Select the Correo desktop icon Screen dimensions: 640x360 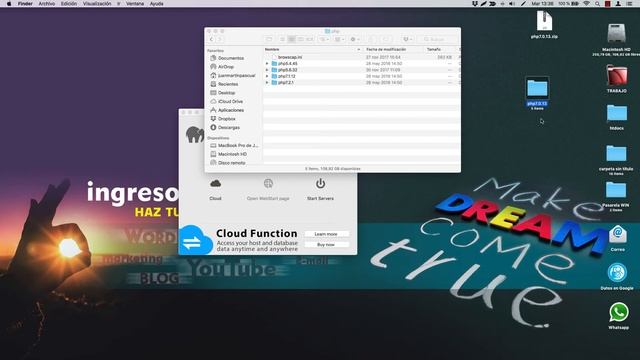point(618,238)
